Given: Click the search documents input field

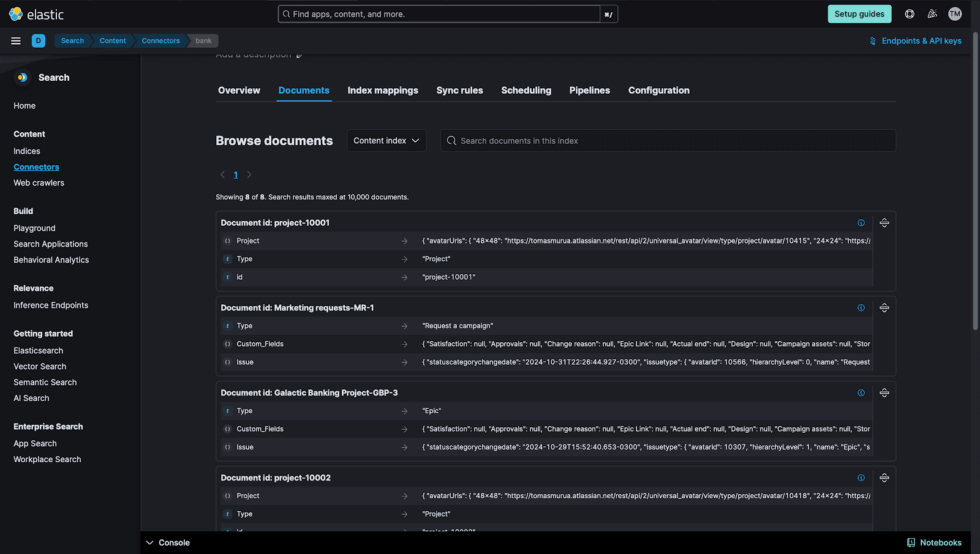Looking at the screenshot, I should click(x=668, y=140).
